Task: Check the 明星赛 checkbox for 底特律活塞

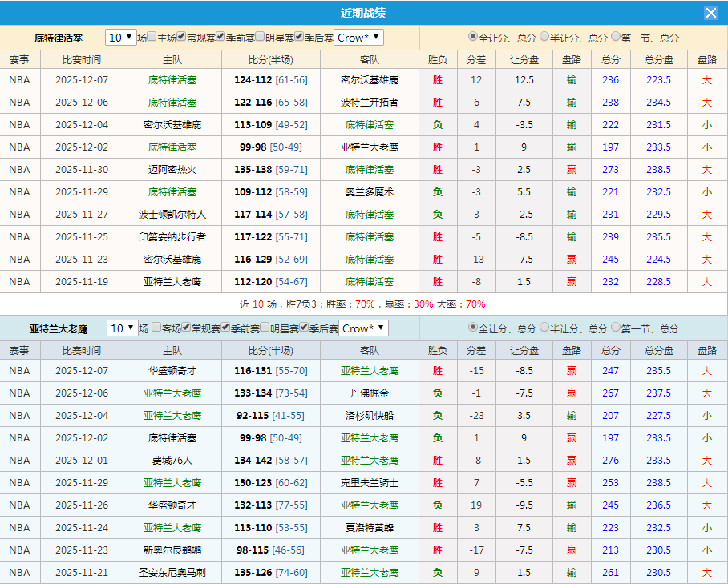Action: click(x=261, y=36)
